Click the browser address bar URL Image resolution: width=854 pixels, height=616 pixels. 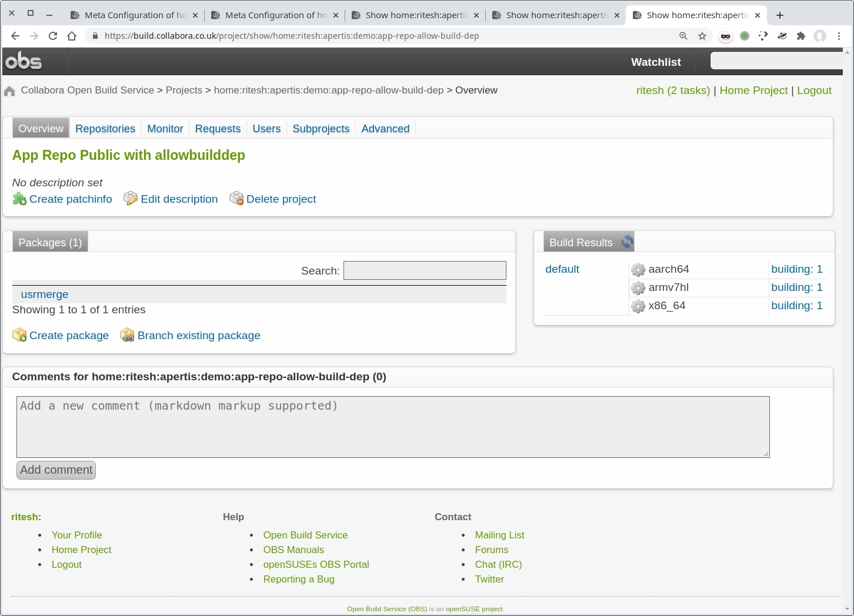pyautogui.click(x=292, y=36)
